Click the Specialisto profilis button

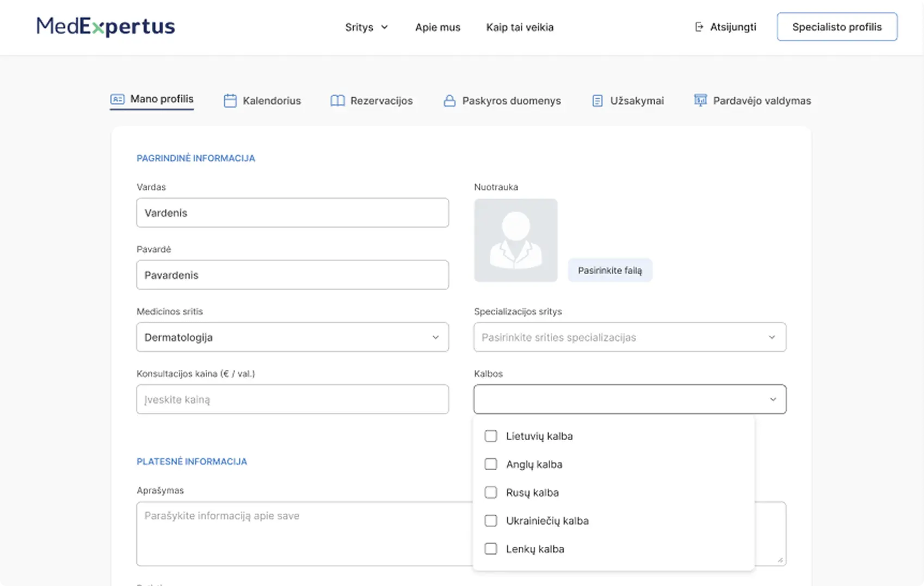coord(837,27)
